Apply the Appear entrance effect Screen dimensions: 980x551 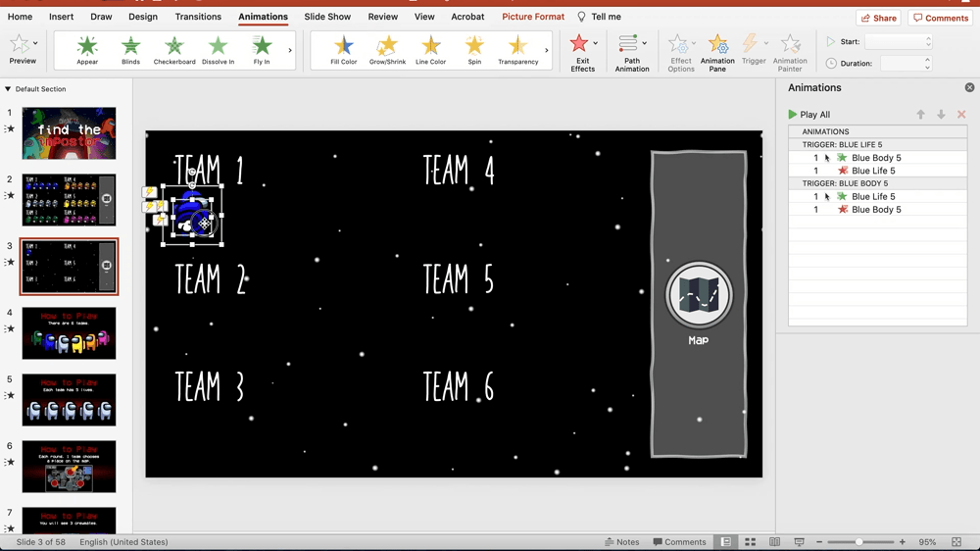[87, 50]
